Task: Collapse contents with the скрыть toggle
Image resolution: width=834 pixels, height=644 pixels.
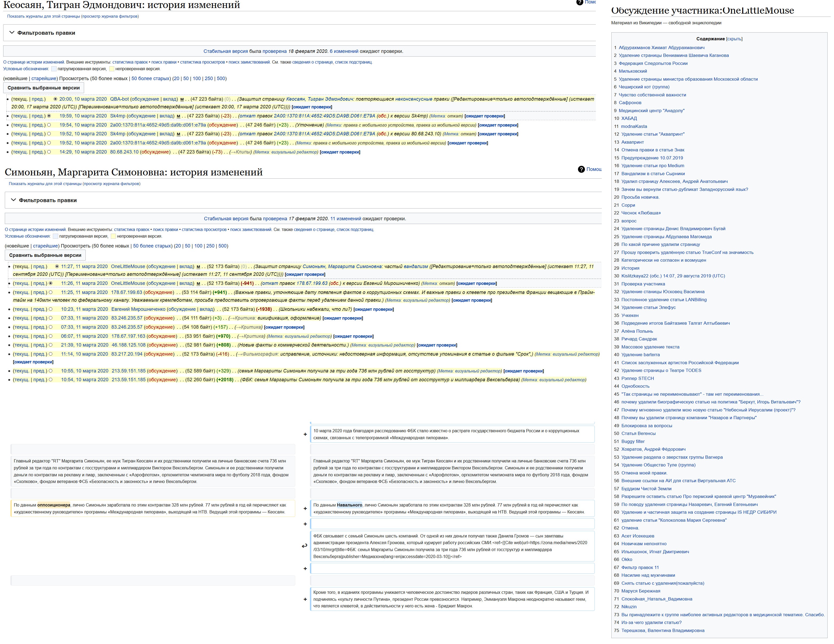Action: pos(734,39)
